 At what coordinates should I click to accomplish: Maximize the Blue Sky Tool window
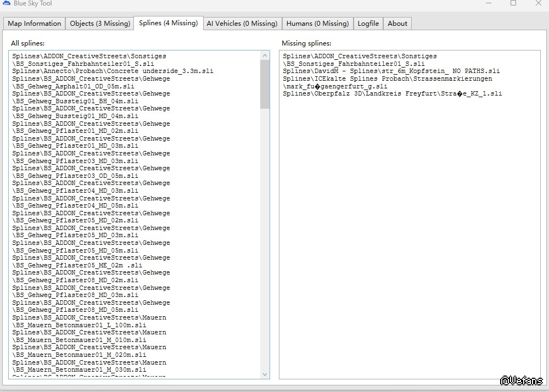point(513,3)
